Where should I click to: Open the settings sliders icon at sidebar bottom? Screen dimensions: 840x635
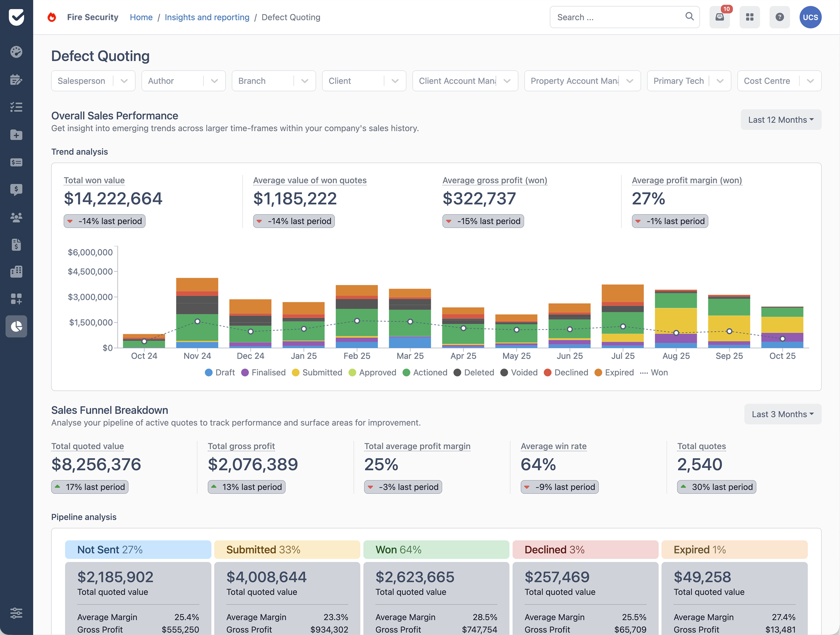16,613
